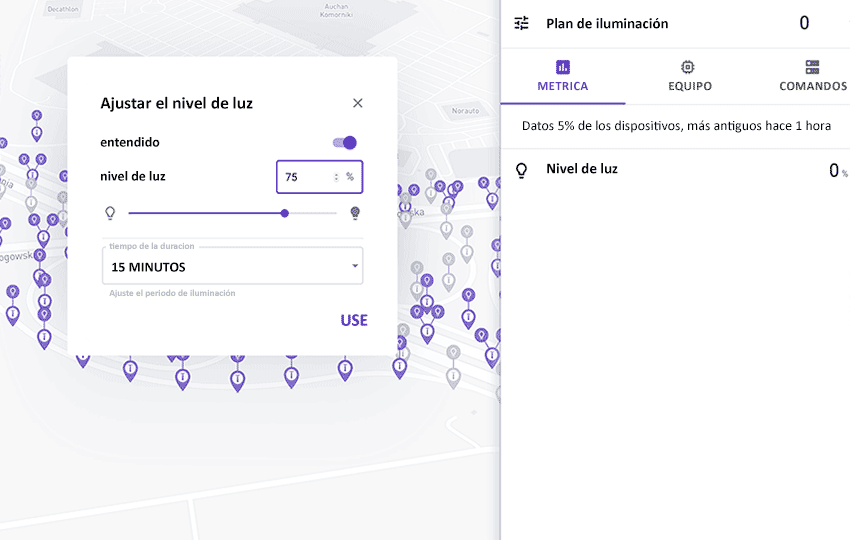Select the lamp marker near Norauto
850x540 pixels.
431,175
